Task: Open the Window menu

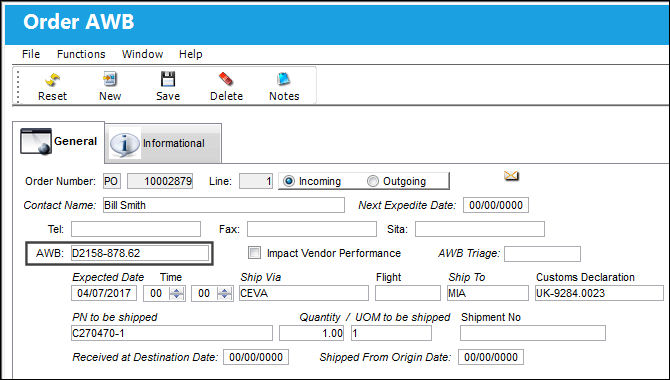Action: (142, 54)
